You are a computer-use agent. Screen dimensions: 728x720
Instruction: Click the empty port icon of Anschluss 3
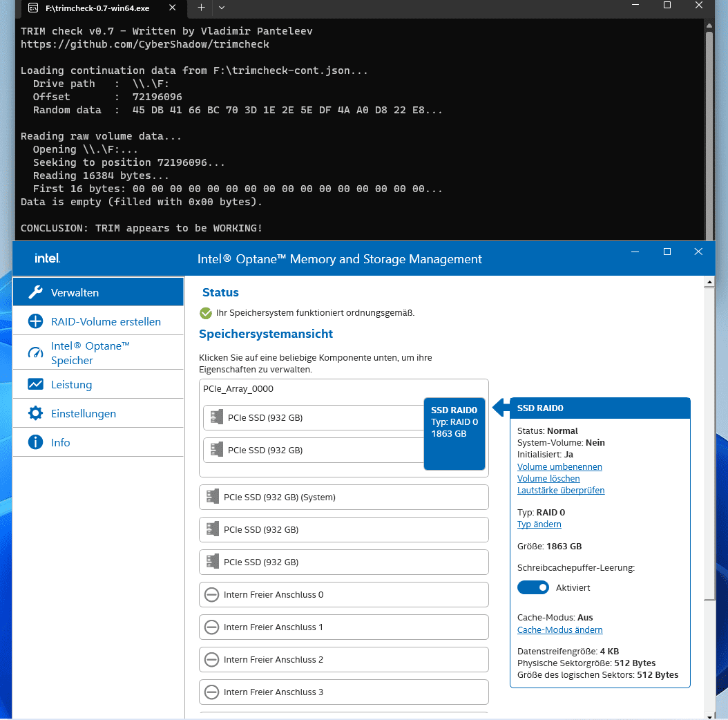(x=212, y=692)
